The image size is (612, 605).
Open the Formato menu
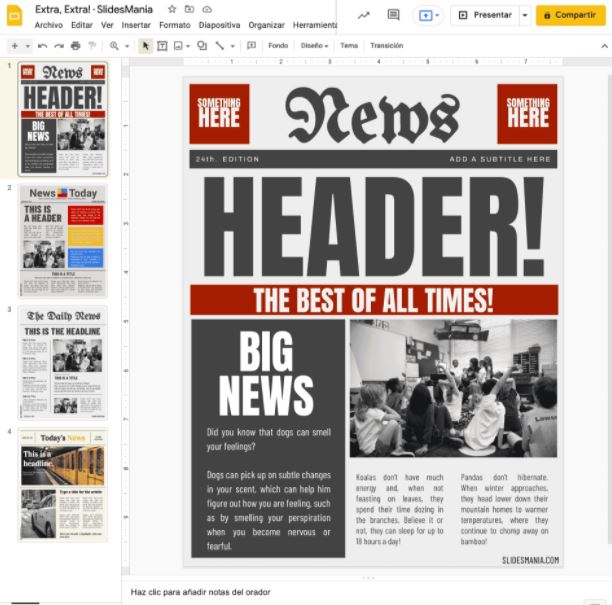coord(174,25)
